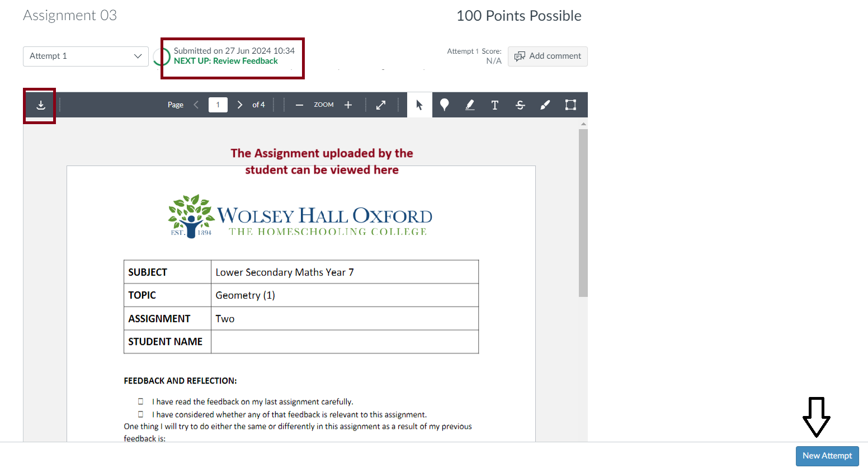Screen dimensions: 868x468
Task: Click the 'ZOOM' label in toolbar
Action: click(x=324, y=105)
